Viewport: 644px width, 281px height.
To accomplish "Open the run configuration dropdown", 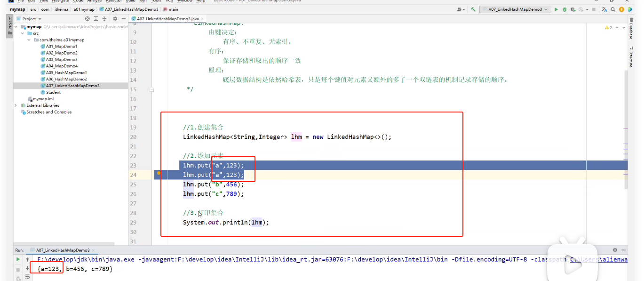I will 516,9.
